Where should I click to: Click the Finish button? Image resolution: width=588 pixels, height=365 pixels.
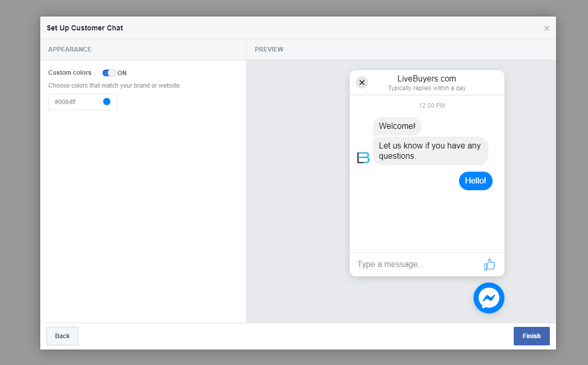[531, 336]
